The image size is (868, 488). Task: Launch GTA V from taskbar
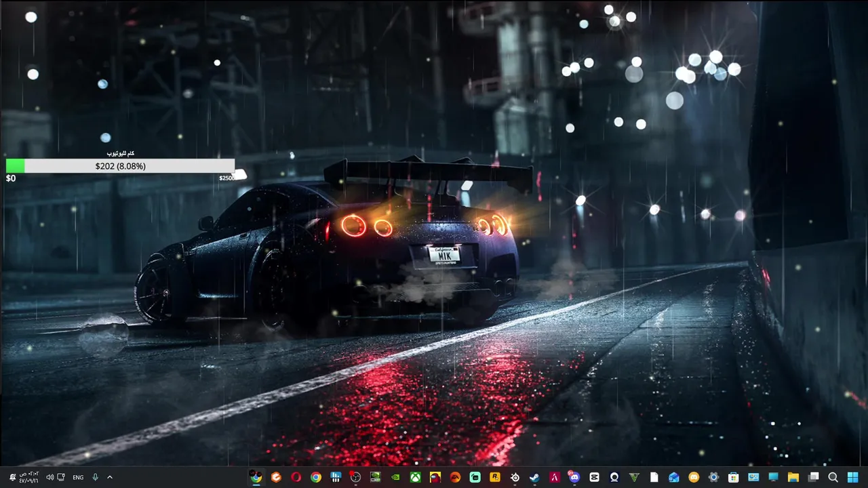tap(634, 477)
